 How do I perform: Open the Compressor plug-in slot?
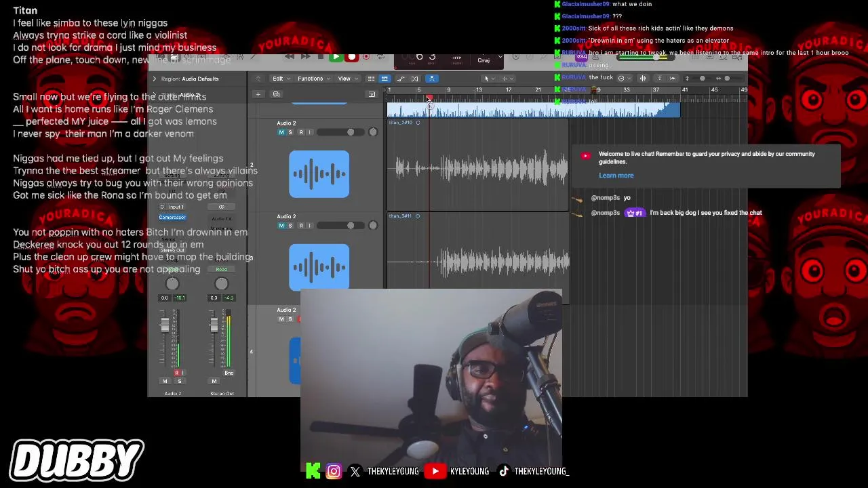[x=172, y=218]
